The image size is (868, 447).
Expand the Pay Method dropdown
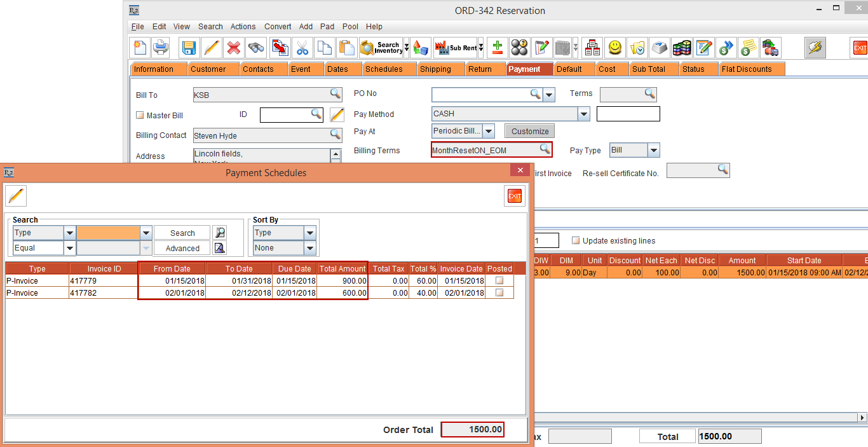[x=583, y=114]
